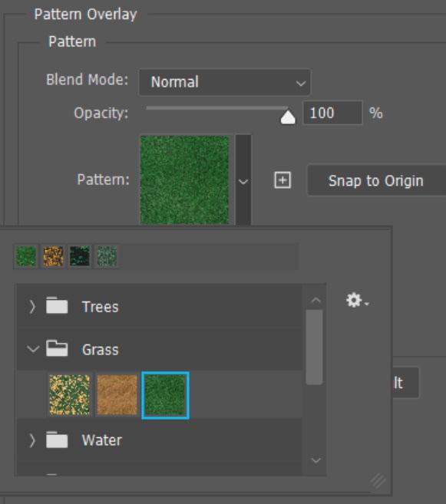Expand the Trees pattern group
Viewport: 446px width, 504px height.
coord(31,306)
